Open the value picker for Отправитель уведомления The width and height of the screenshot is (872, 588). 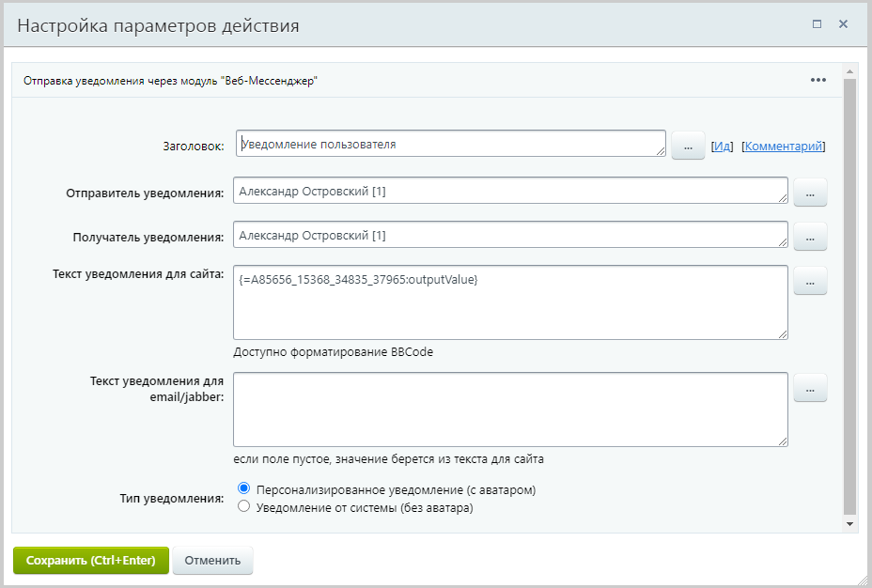pyautogui.click(x=810, y=192)
